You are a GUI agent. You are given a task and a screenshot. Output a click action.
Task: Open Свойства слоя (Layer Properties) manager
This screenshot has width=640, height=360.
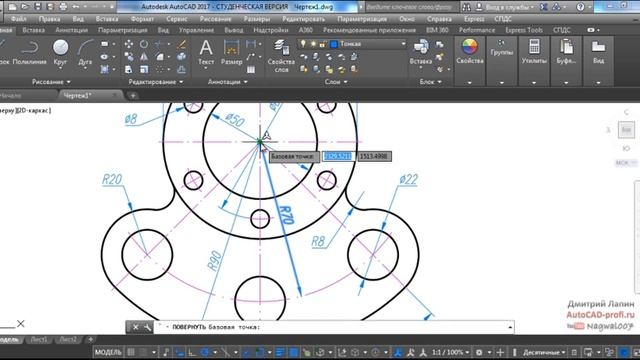click(281, 56)
